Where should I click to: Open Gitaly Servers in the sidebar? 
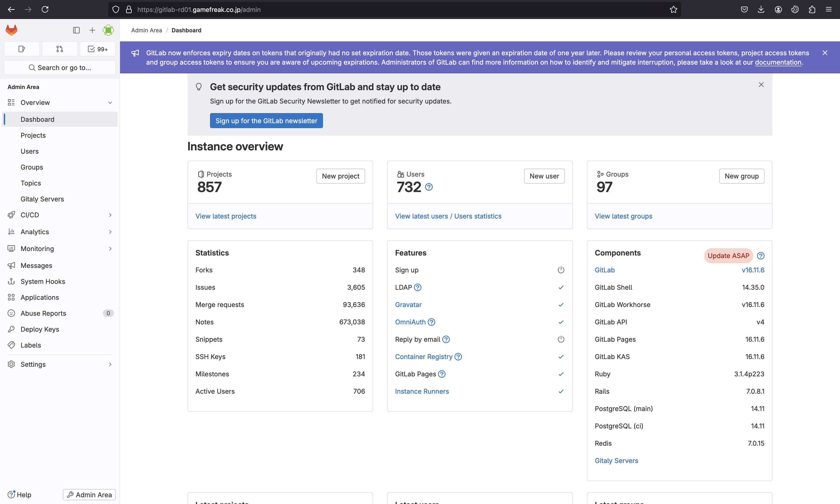pos(60,199)
